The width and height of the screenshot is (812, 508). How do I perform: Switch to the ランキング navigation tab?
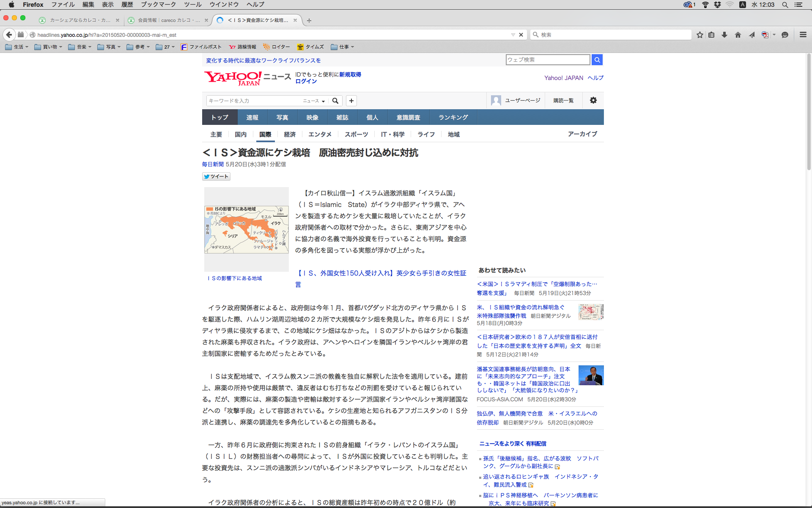[x=453, y=117]
